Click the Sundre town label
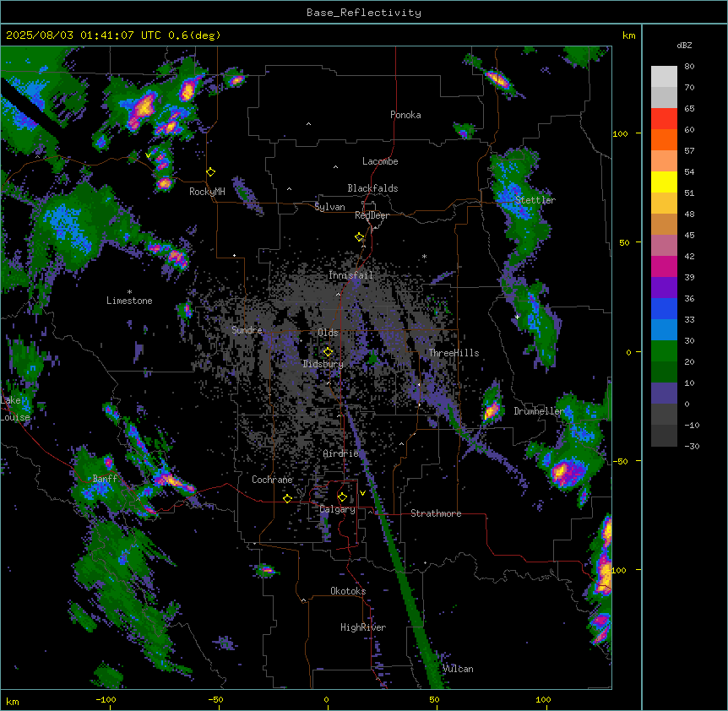Viewport: 728px width, 711px height. (x=247, y=330)
